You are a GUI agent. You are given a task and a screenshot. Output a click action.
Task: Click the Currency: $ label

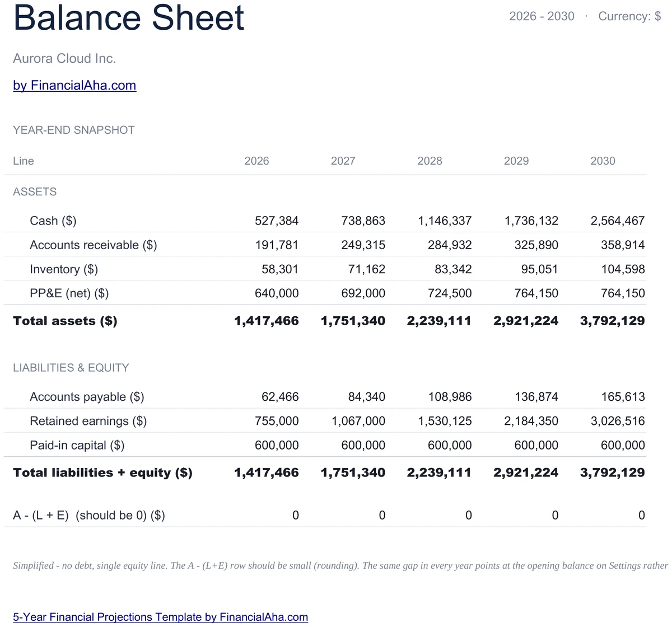[x=629, y=16]
